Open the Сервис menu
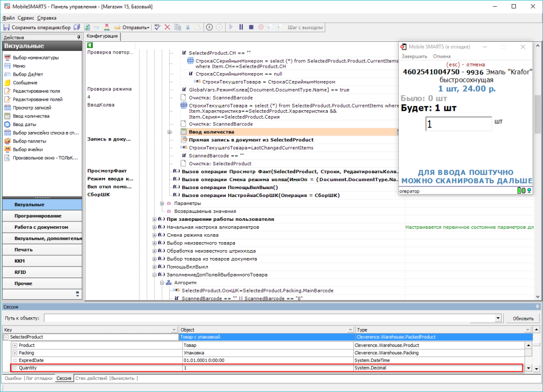The image size is (543, 392). pos(26,17)
